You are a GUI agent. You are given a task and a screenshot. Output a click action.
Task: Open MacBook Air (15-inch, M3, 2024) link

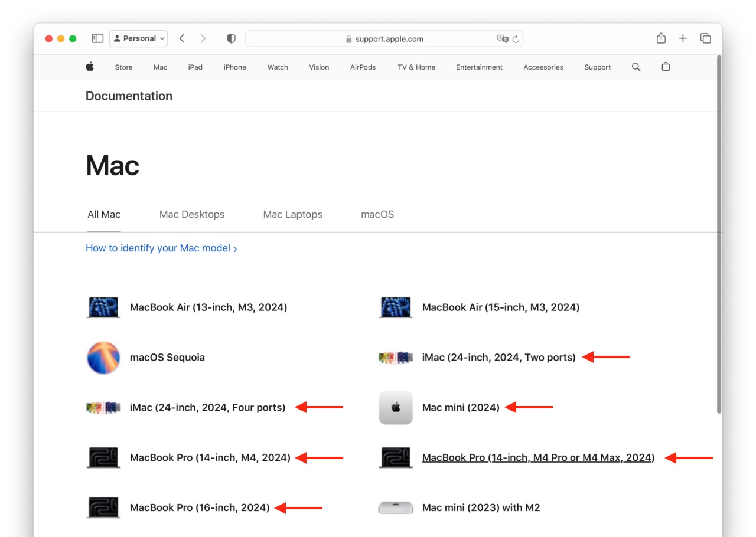[x=501, y=307]
